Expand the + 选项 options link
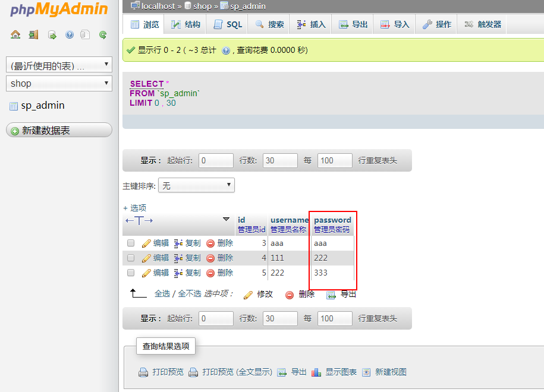Screen dimensions: 544x392 (x=134, y=208)
